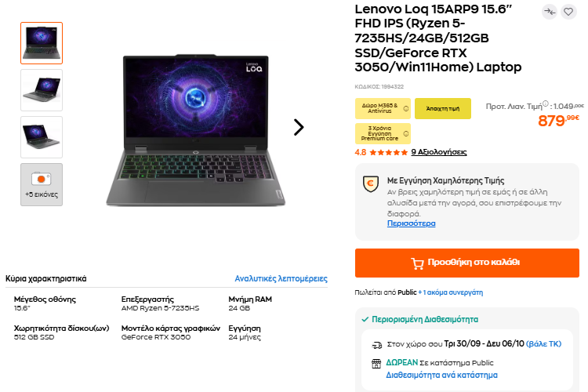The width and height of the screenshot is (588, 392).
Task: Open Διαθεσιμότητα ανά κατάστημα link
Action: [x=441, y=375]
